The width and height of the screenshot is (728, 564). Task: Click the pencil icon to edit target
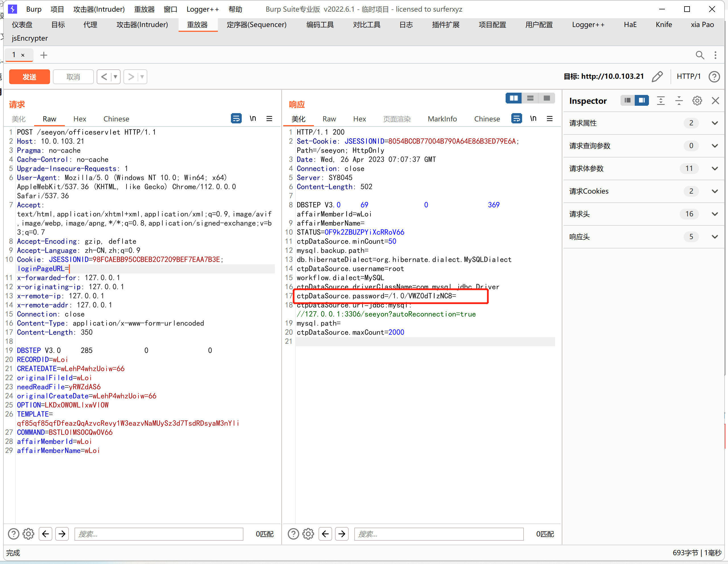[x=657, y=77]
